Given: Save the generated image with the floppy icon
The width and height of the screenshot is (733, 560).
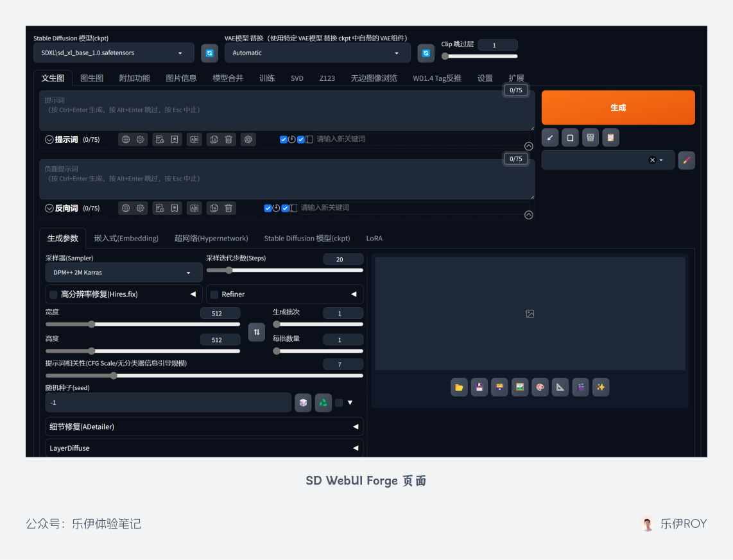Looking at the screenshot, I should pyautogui.click(x=479, y=387).
